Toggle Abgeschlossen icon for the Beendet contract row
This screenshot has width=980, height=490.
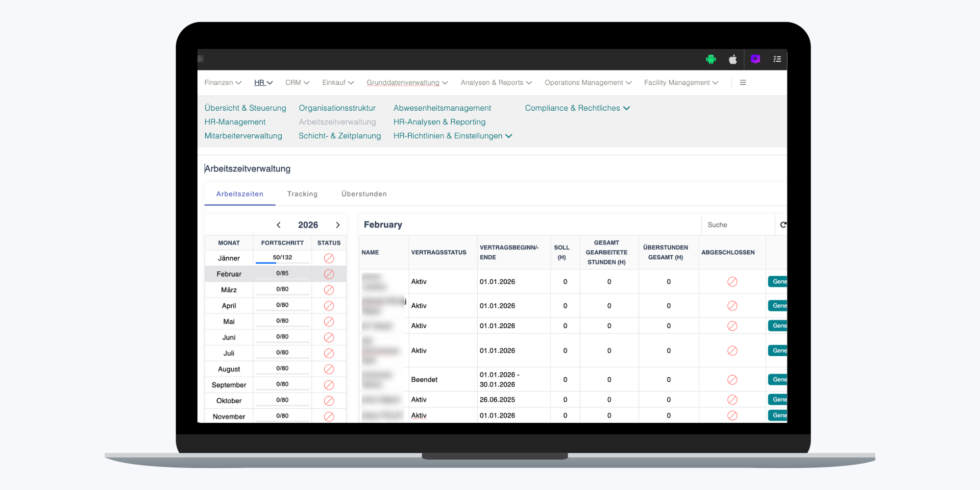(732, 380)
